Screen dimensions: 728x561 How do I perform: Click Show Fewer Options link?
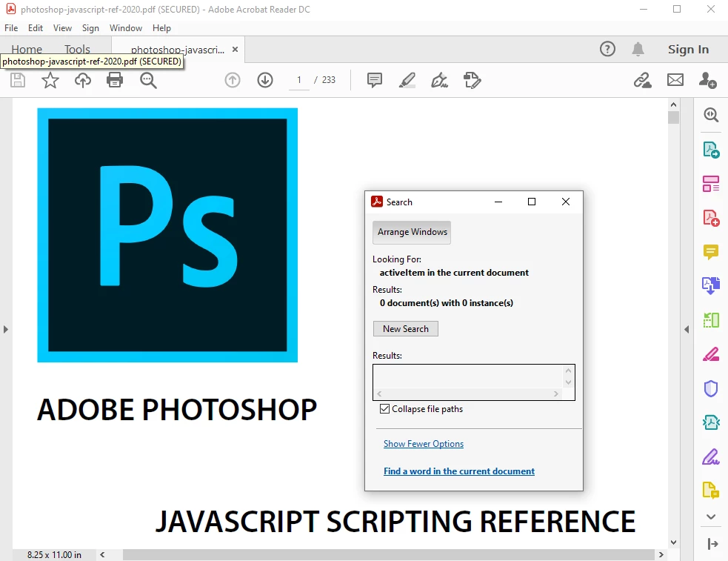(424, 443)
